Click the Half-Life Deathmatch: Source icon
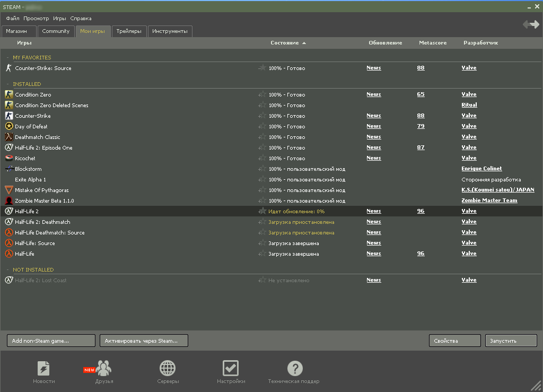 (9, 232)
